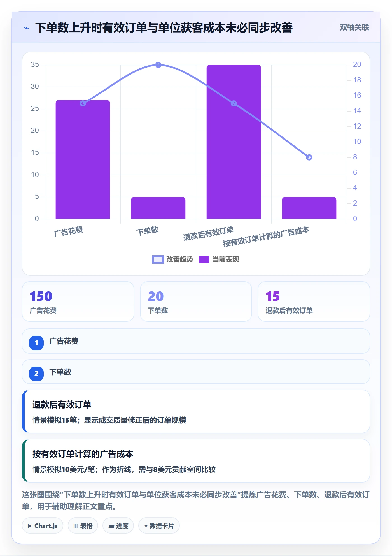Click the left axis value 35
Screen dimensions: 392x556
[x=35, y=65]
